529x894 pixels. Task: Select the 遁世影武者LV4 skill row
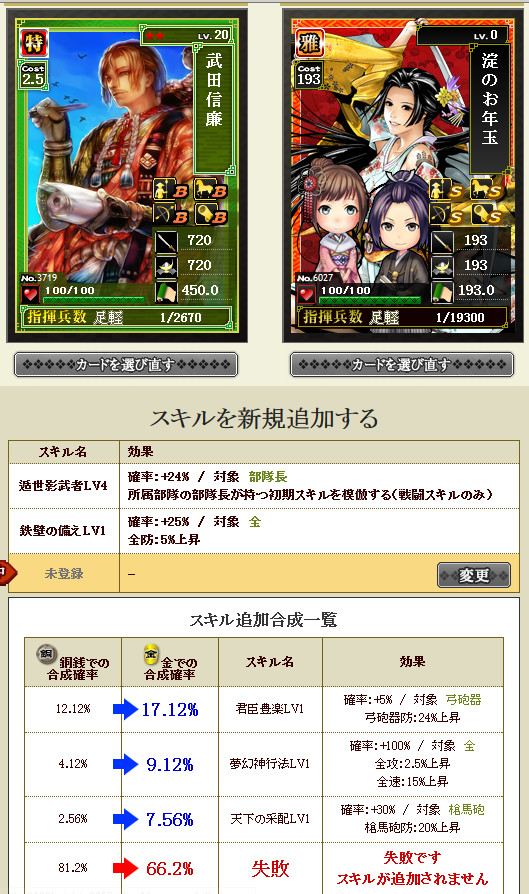pos(263,486)
